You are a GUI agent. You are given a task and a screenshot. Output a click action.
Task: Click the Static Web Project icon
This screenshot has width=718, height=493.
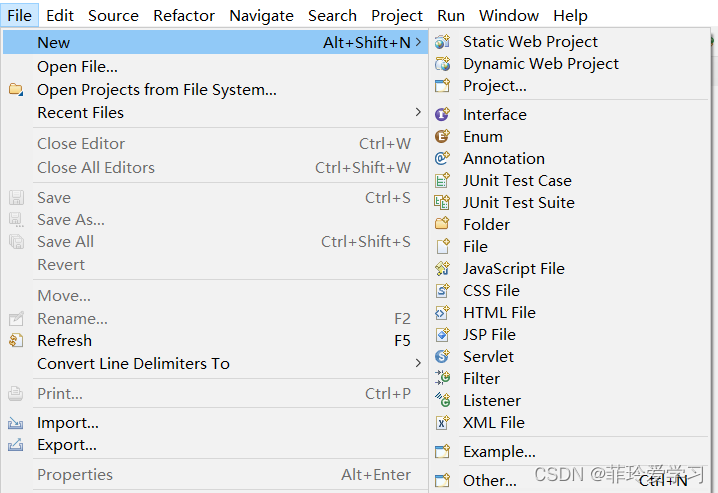point(442,42)
